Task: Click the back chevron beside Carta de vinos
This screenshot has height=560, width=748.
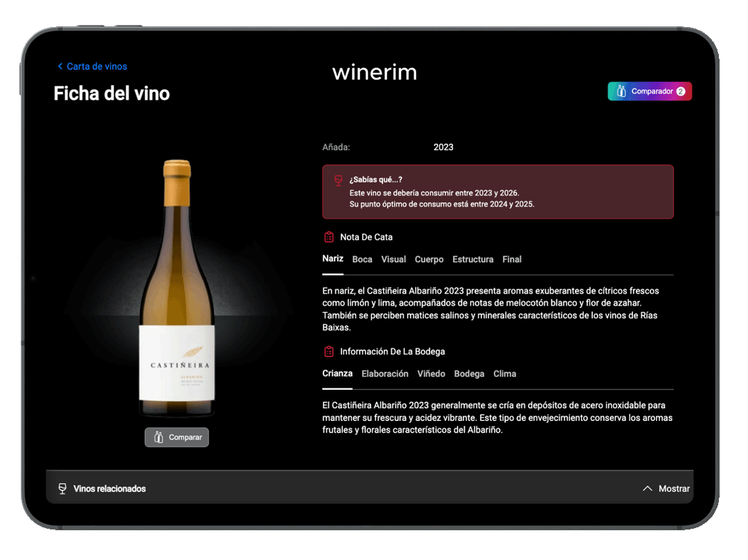Action: (x=60, y=66)
